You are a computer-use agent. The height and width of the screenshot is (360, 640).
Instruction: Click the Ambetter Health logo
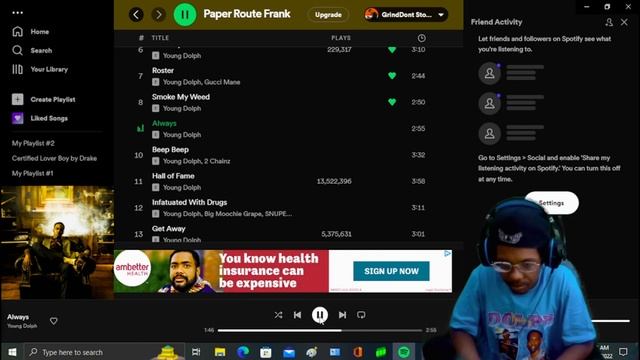(x=132, y=269)
